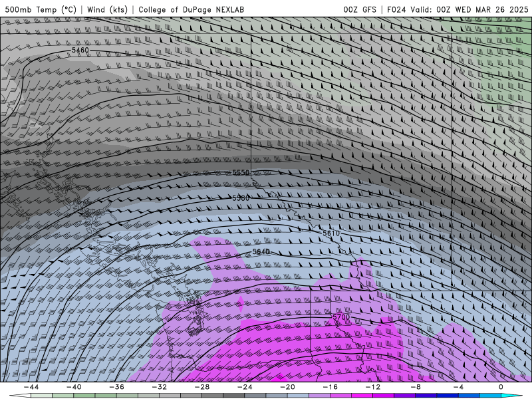Click the "Wind (kts)" header label
Image resolution: width=532 pixels, height=399 pixels.
107,9
